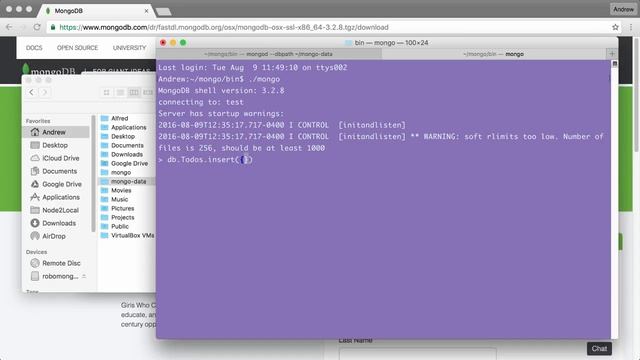
Task: Eject the robomongo volume
Action: (84, 276)
